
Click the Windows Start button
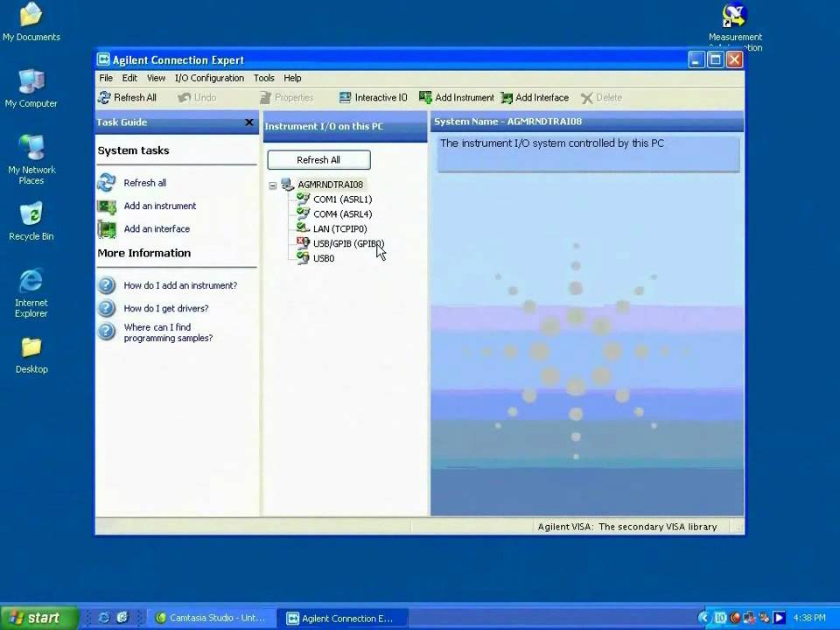39,618
